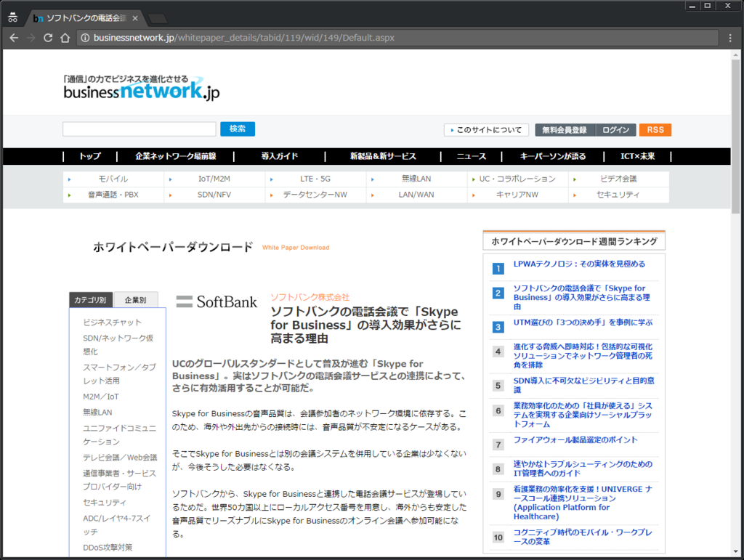
Task: Select テレビ会議/Web会議 category
Action: pyautogui.click(x=120, y=458)
